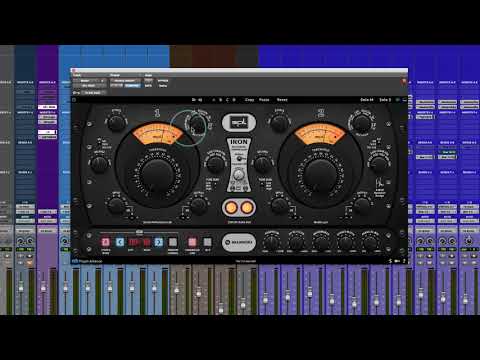The height and width of the screenshot is (360, 480).
Task: Click the BYPASS button in plugin header
Action: 163,81
